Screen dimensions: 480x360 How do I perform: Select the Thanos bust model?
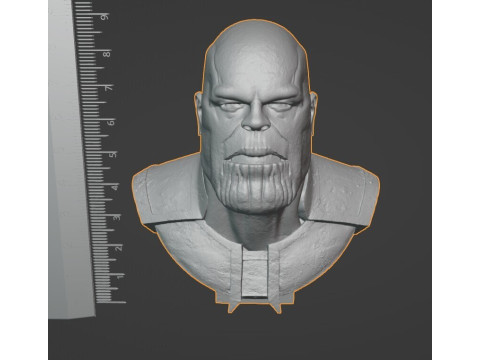[256, 167]
